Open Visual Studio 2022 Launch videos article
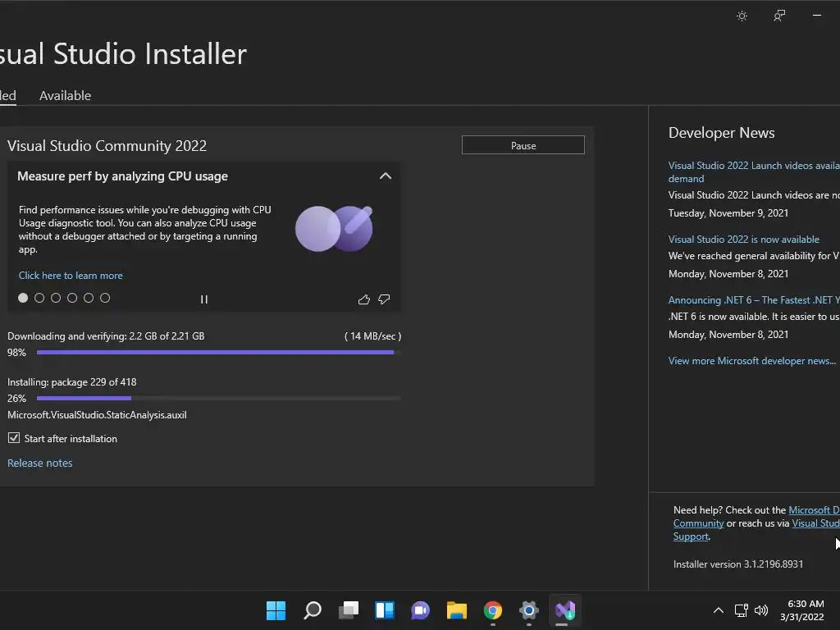This screenshot has height=630, width=840. click(754, 172)
